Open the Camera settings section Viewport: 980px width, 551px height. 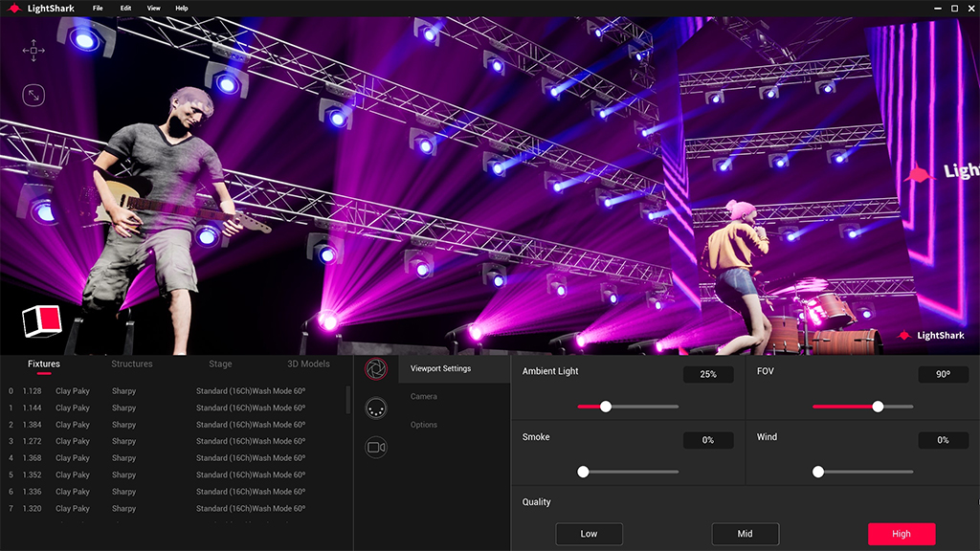coord(424,396)
